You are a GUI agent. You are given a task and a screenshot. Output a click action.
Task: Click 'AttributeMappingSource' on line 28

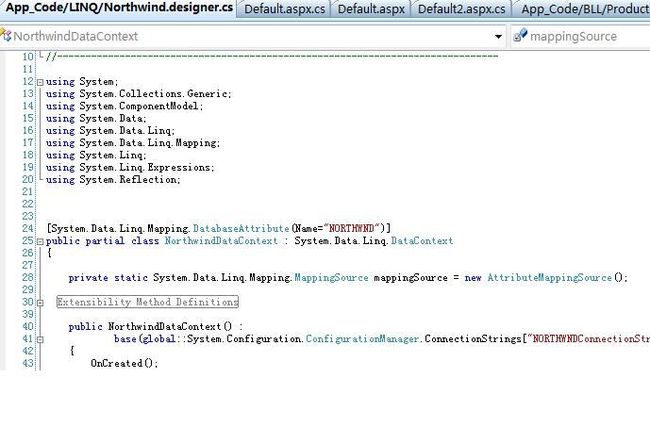tap(550, 277)
